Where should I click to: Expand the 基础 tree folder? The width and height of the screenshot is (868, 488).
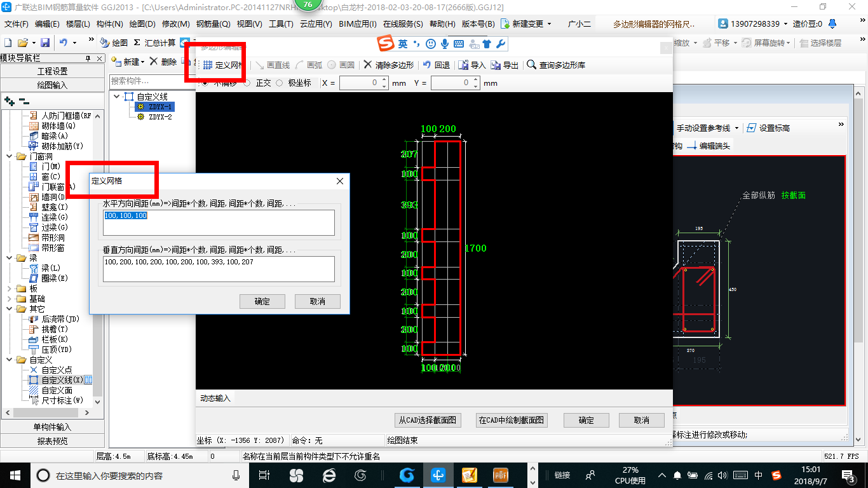[x=10, y=299]
